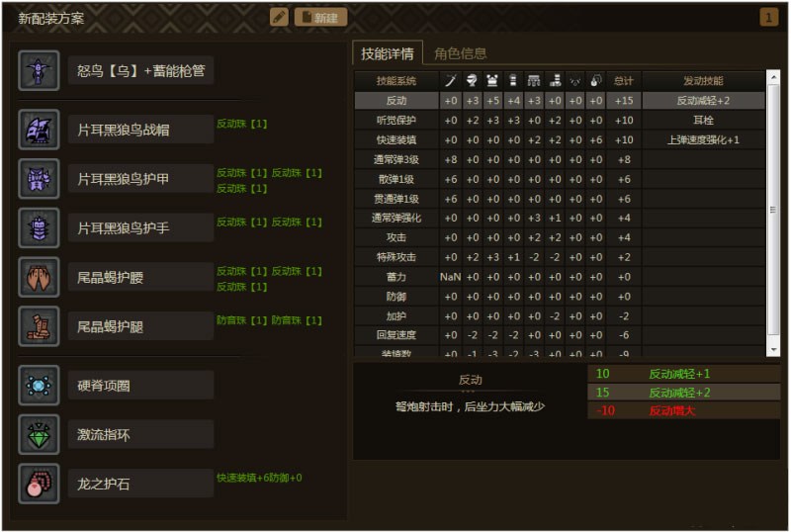Click the weapon column header icon
Image resolution: width=791 pixels, height=532 pixels.
click(x=451, y=80)
